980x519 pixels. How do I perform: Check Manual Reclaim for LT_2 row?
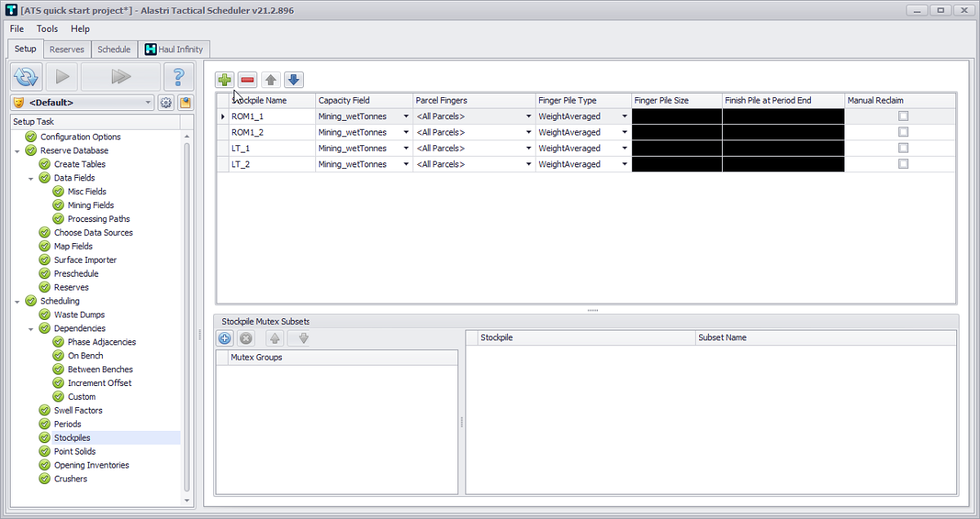click(902, 164)
